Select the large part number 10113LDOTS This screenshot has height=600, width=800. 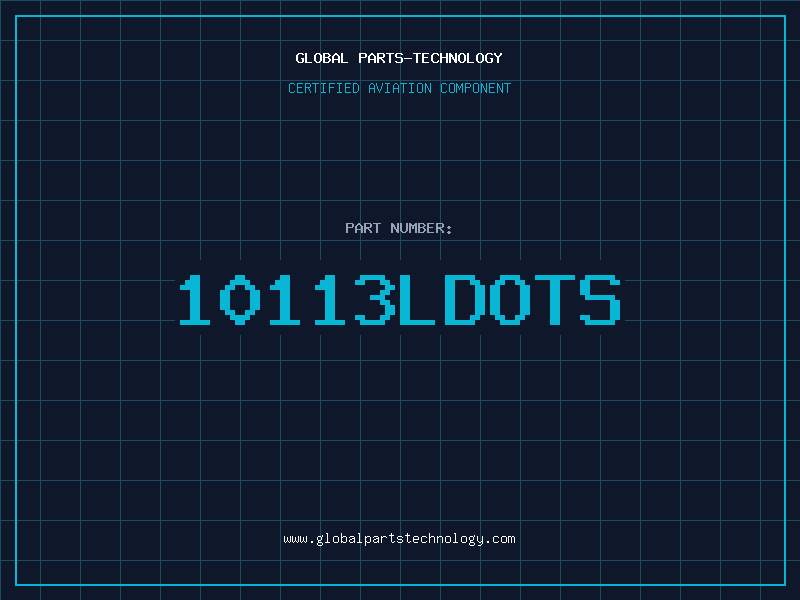[399, 299]
